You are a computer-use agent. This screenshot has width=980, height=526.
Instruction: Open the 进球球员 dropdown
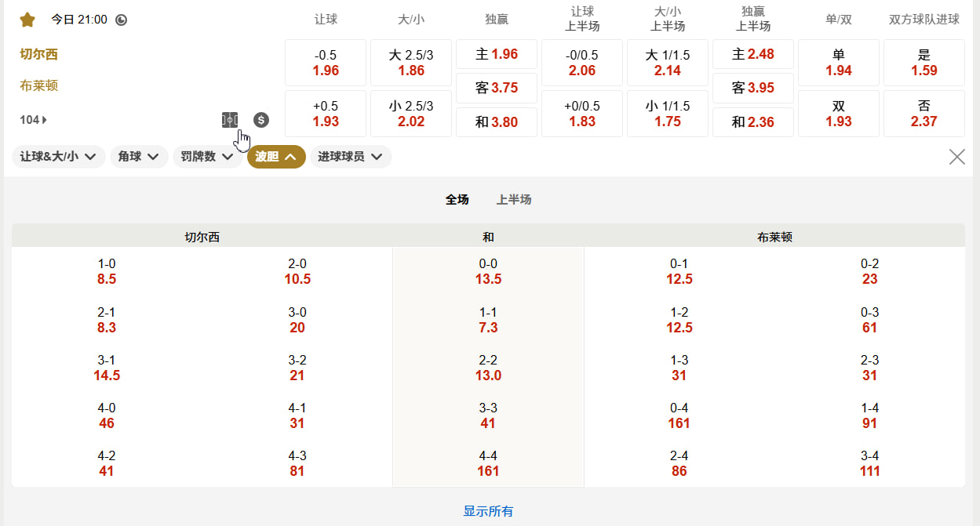coord(351,157)
